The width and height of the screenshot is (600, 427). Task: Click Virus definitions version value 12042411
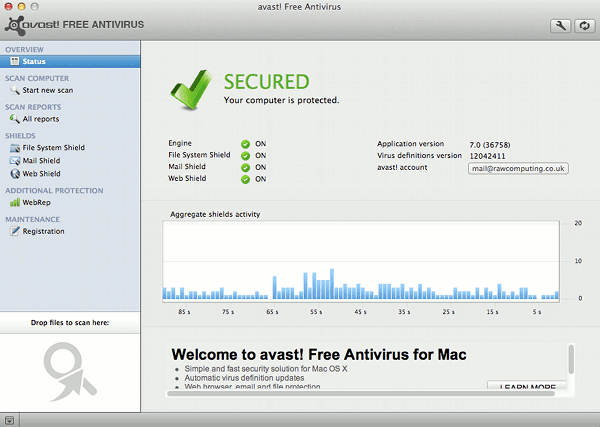point(487,156)
